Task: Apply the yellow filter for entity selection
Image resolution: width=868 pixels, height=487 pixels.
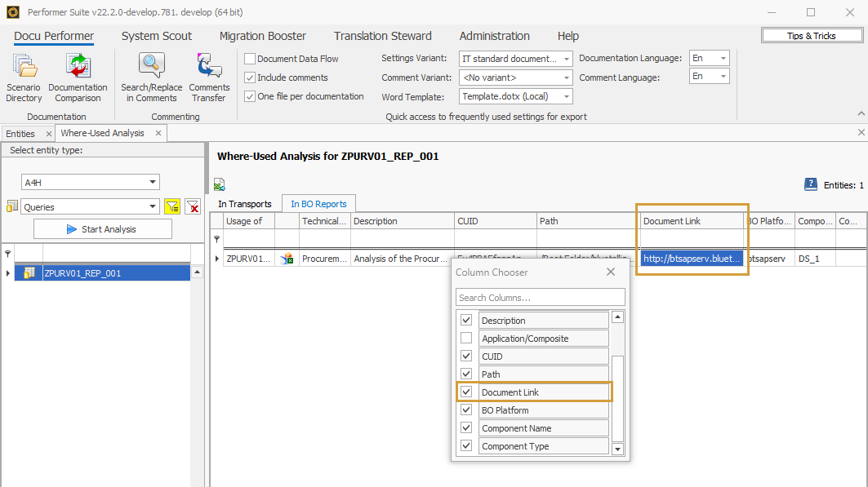Action: 171,206
